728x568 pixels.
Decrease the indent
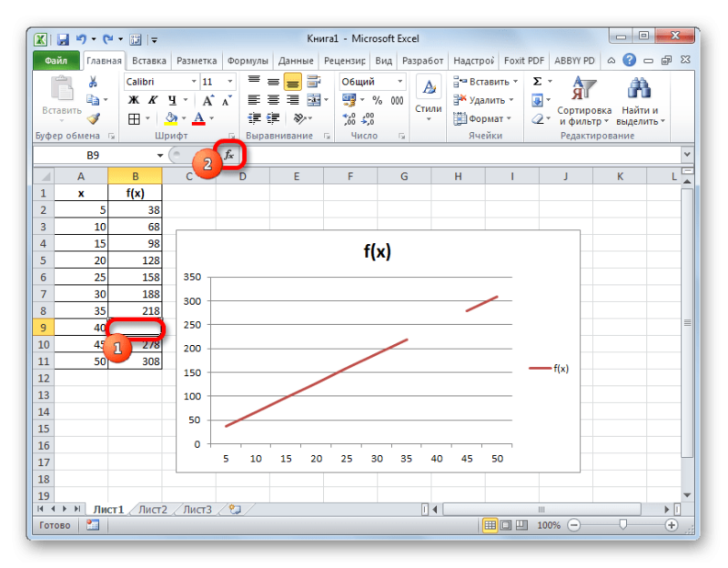(254, 119)
